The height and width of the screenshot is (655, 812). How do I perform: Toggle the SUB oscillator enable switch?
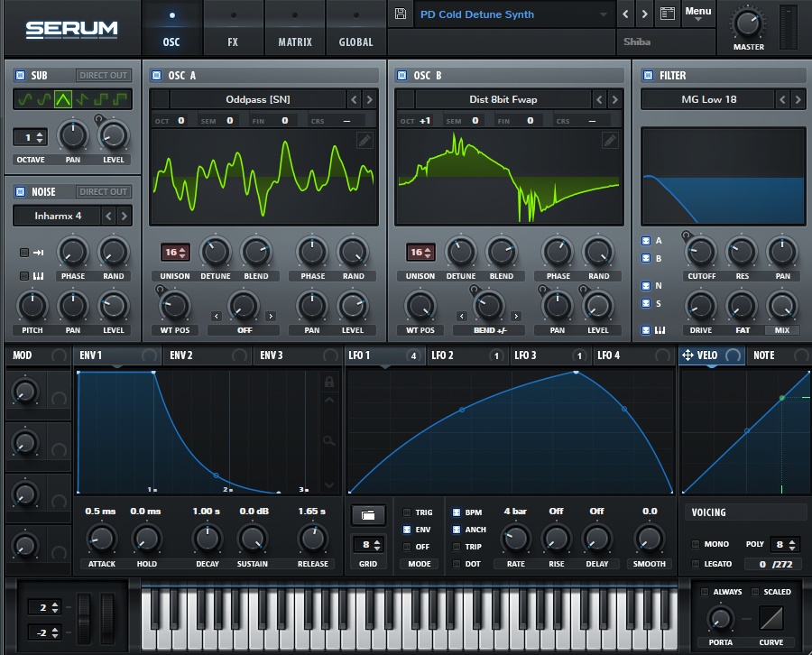20,76
